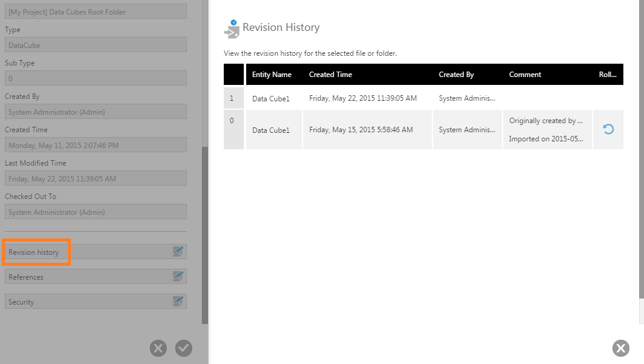The width and height of the screenshot is (644, 364).
Task: Click the Created By field
Action: click(x=96, y=112)
